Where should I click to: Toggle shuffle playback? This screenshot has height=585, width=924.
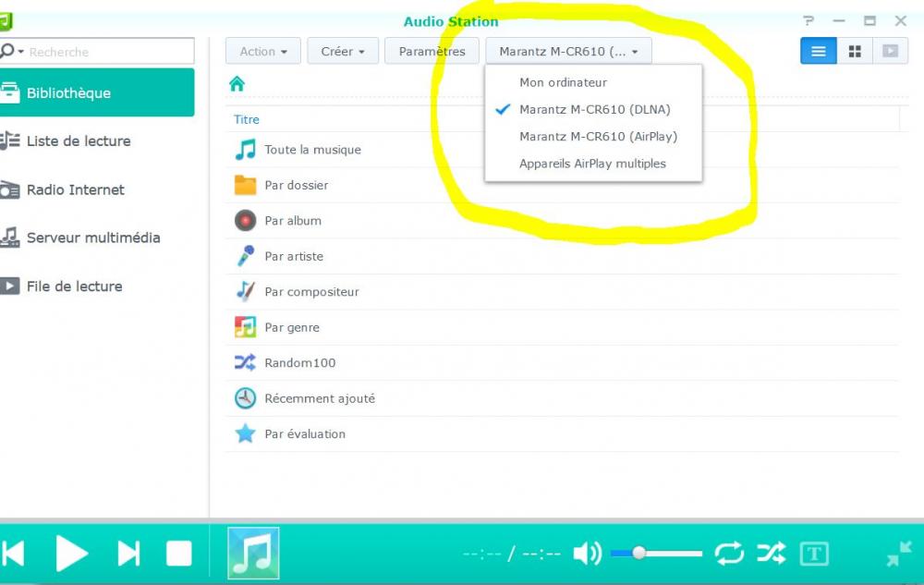771,554
